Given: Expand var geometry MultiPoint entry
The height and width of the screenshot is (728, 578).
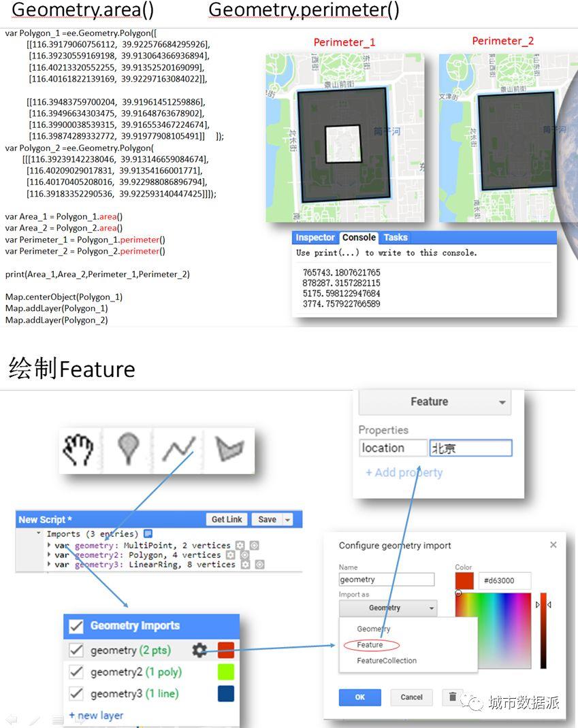Looking at the screenshot, I should pos(49,545).
